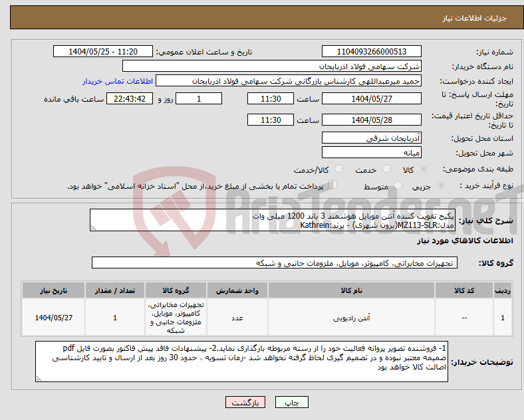Click the buyer organization name field
The width and height of the screenshot is (524, 420).
pos(272,66)
